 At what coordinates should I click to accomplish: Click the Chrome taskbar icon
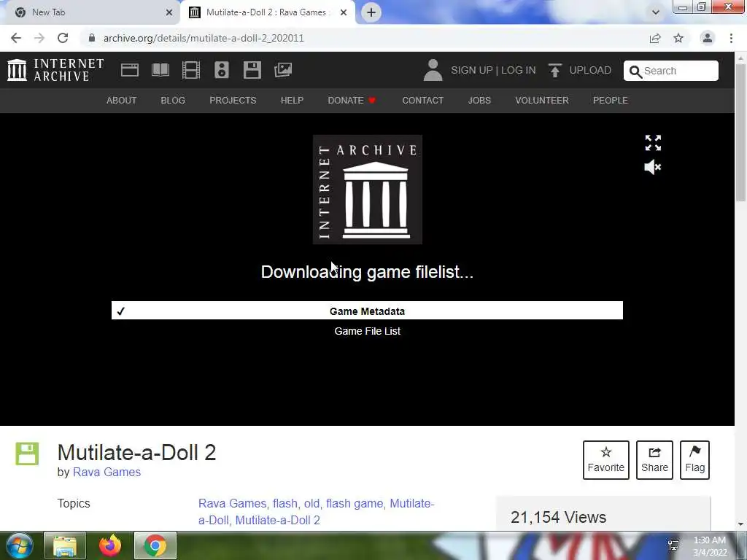tap(155, 545)
